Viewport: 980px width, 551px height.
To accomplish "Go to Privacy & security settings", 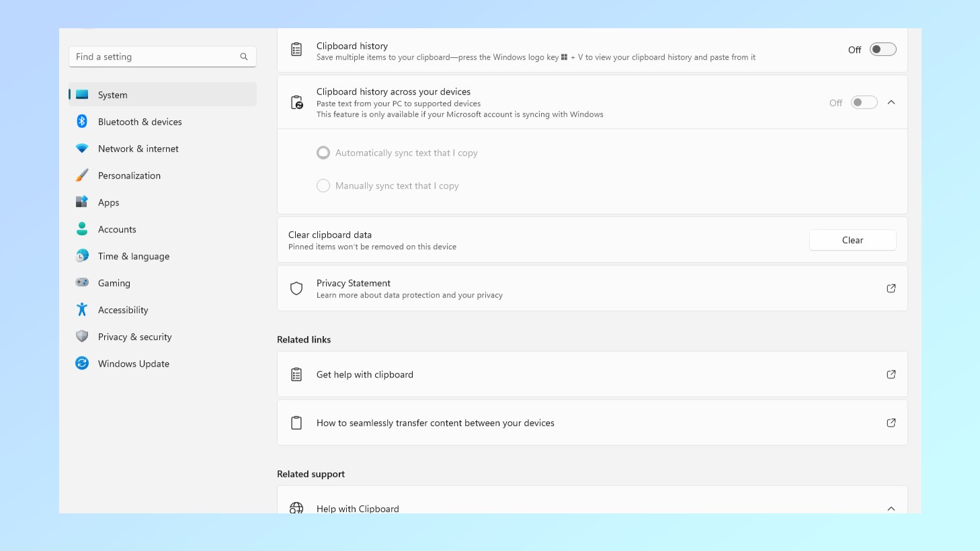I will [x=134, y=337].
